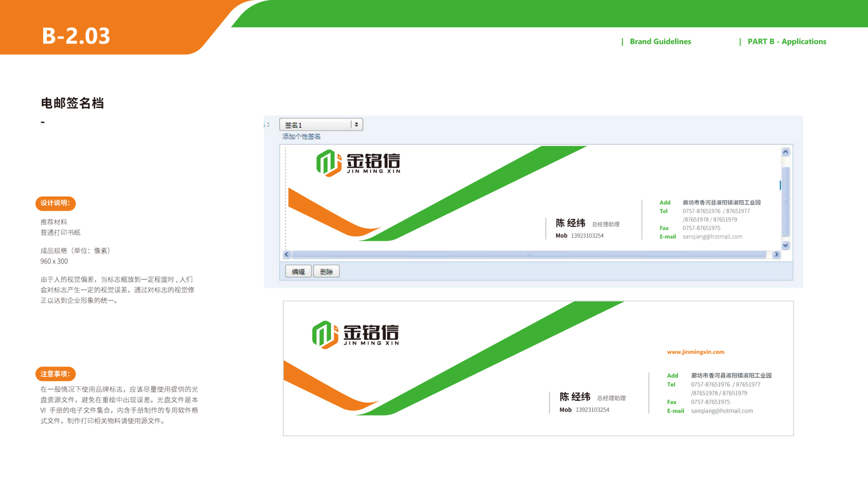Select the PART B - Applications header item
868x488 pixels.
pos(787,41)
